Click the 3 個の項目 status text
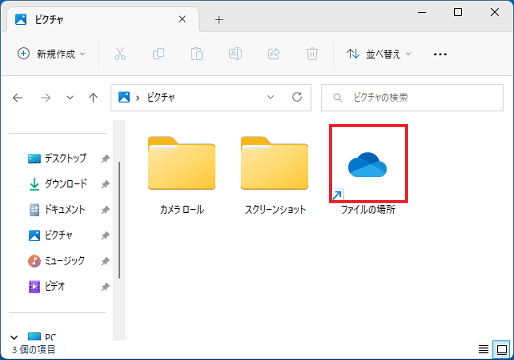Screen dimensions: 514x360 tap(34, 349)
